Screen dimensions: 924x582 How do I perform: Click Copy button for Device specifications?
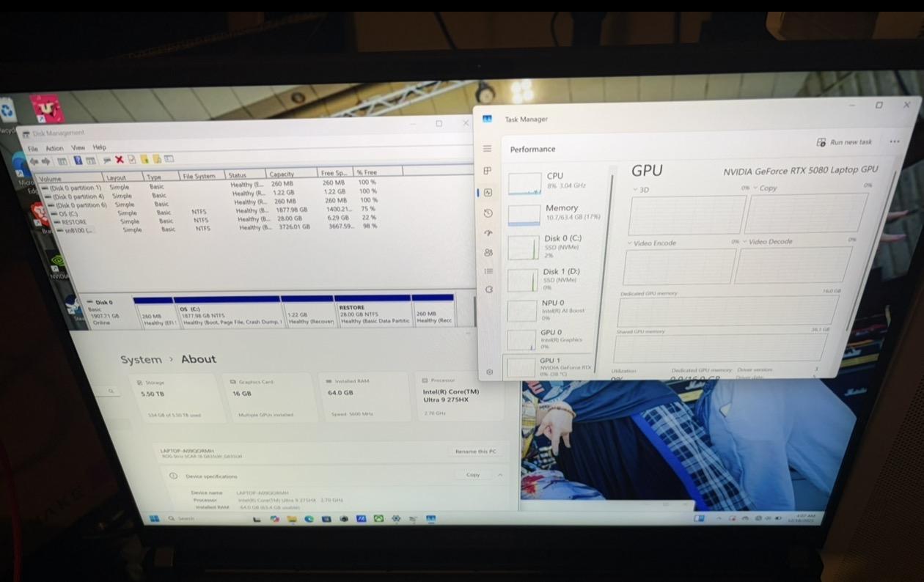click(473, 475)
